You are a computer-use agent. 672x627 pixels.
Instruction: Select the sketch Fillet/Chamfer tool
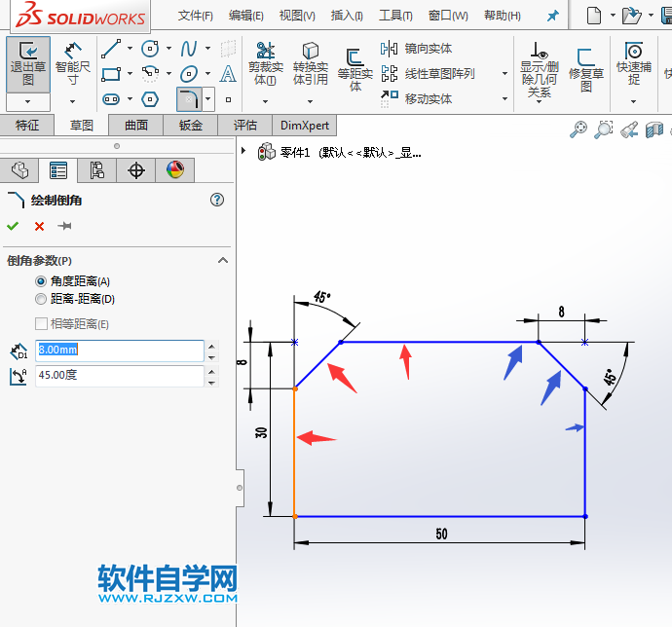pos(189,99)
